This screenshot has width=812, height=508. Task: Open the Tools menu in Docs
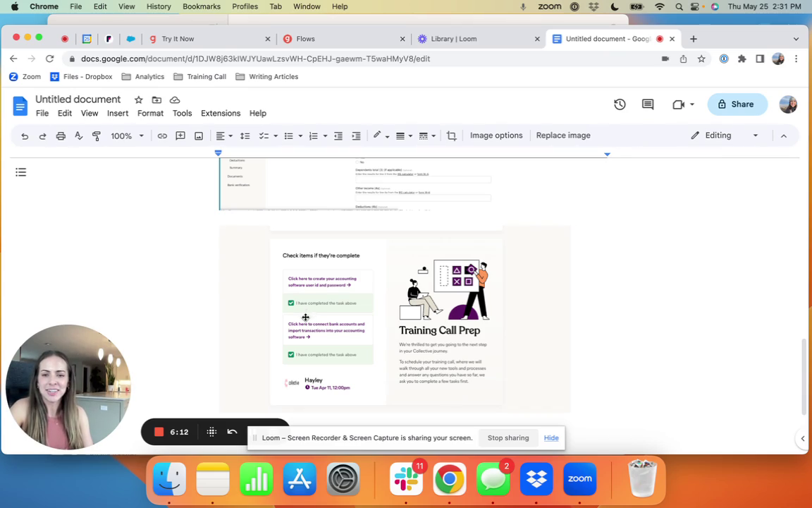click(x=182, y=113)
